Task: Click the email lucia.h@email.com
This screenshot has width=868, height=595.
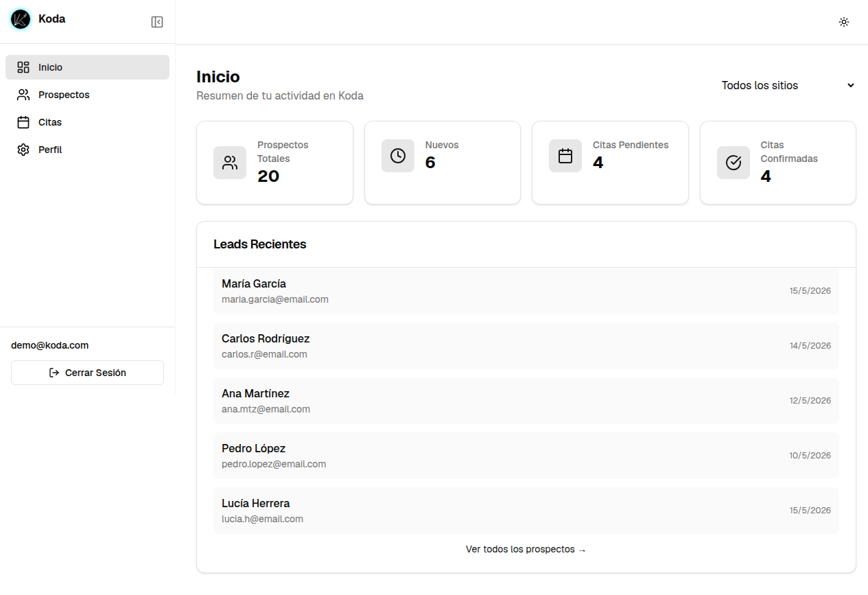Action: [262, 519]
